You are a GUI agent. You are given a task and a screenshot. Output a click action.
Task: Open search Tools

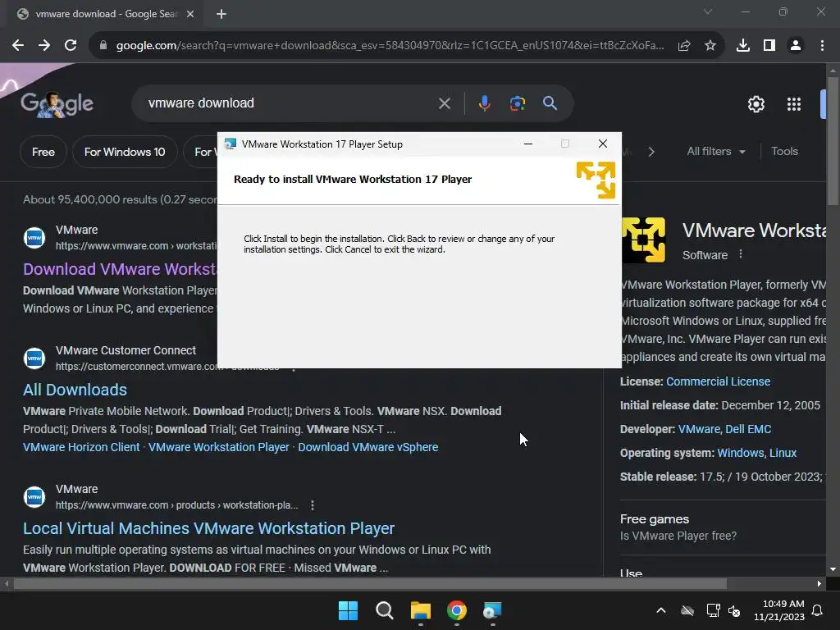coord(784,152)
